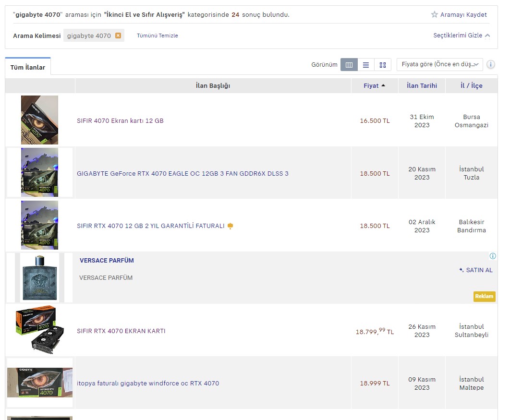Collapse selections with the Seçtiklerimi Gizle chevron

(x=487, y=36)
